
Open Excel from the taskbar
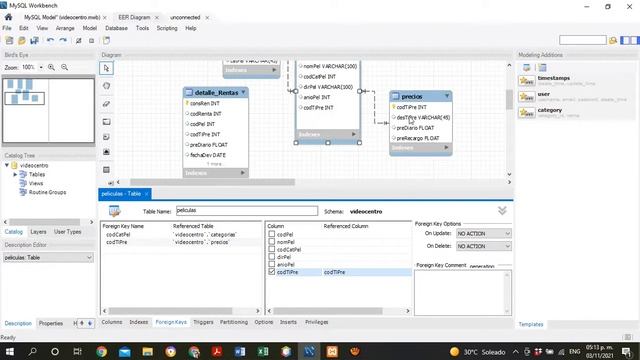(263, 351)
